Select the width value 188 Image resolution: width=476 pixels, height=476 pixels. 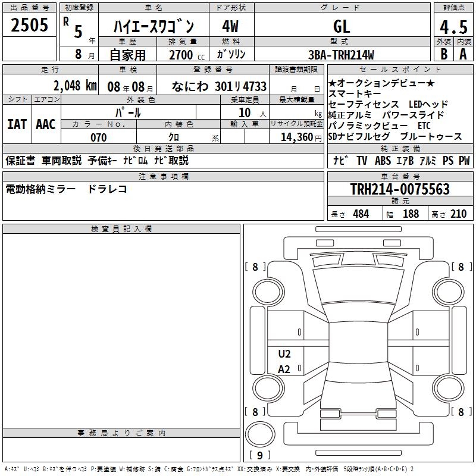tap(411, 214)
